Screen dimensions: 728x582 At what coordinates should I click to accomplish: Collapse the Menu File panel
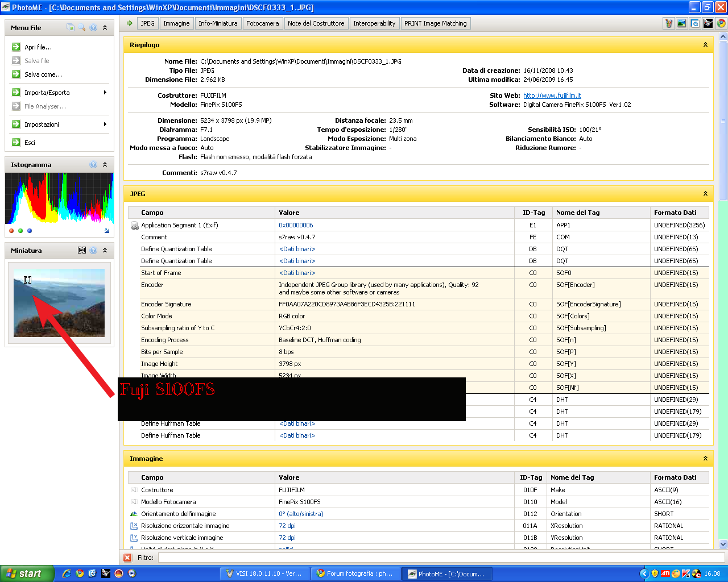click(105, 27)
